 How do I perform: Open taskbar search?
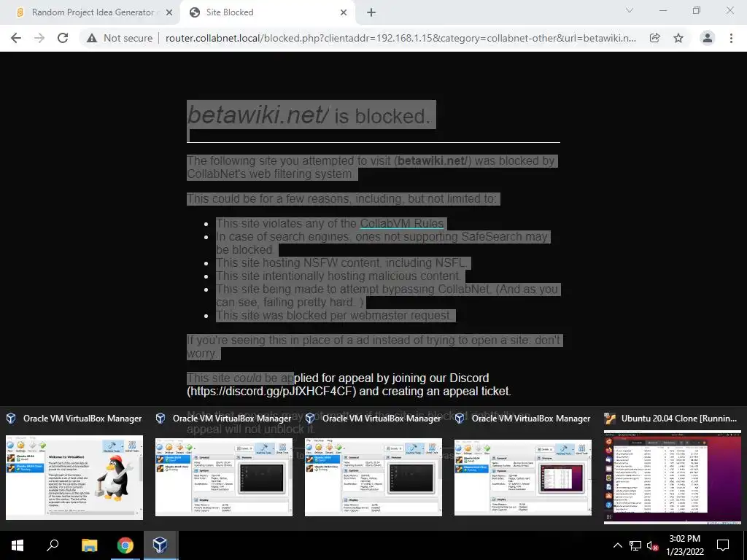click(53, 545)
